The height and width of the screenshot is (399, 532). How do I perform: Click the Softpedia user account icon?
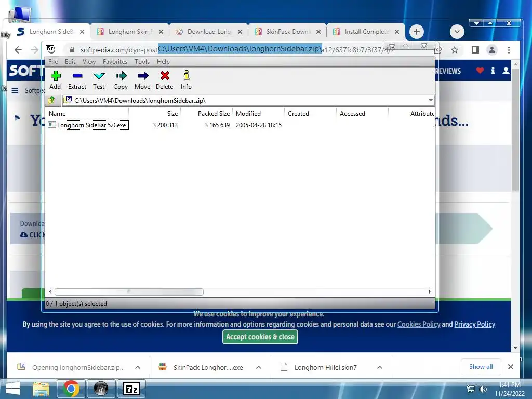pyautogui.click(x=506, y=70)
